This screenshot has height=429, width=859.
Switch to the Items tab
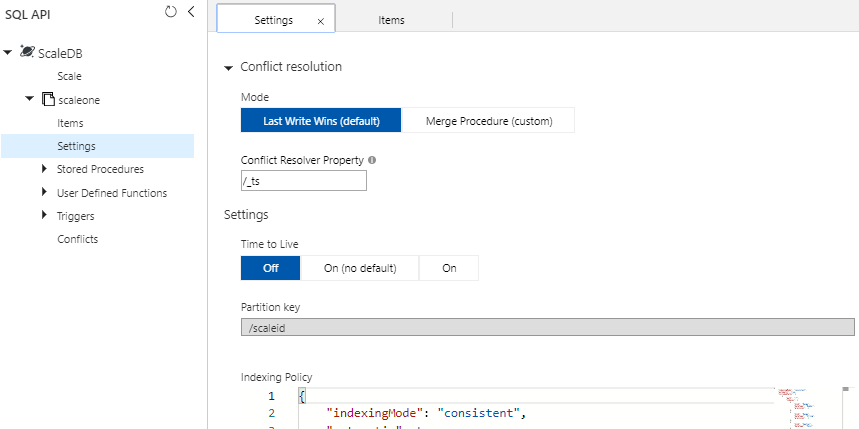391,20
